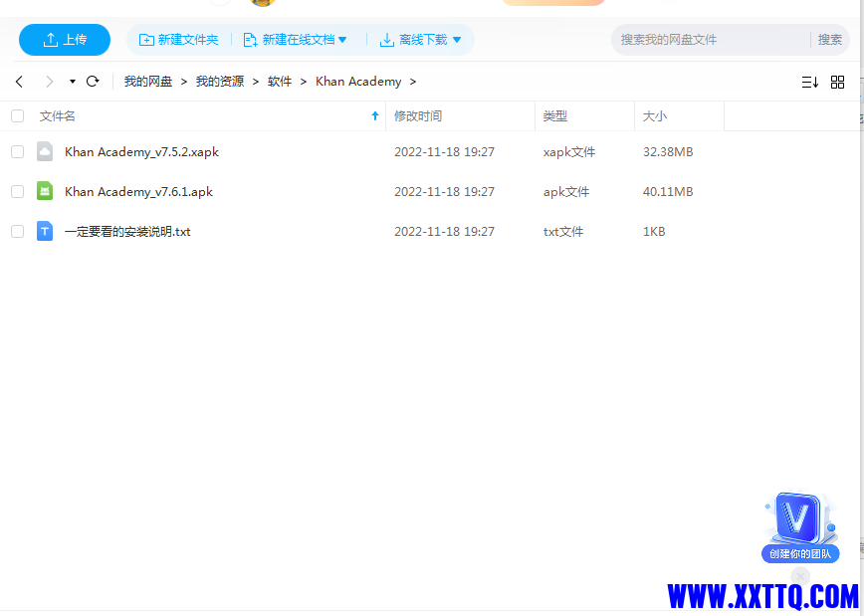
Task: Click the 搜索 search button
Action: click(x=830, y=40)
